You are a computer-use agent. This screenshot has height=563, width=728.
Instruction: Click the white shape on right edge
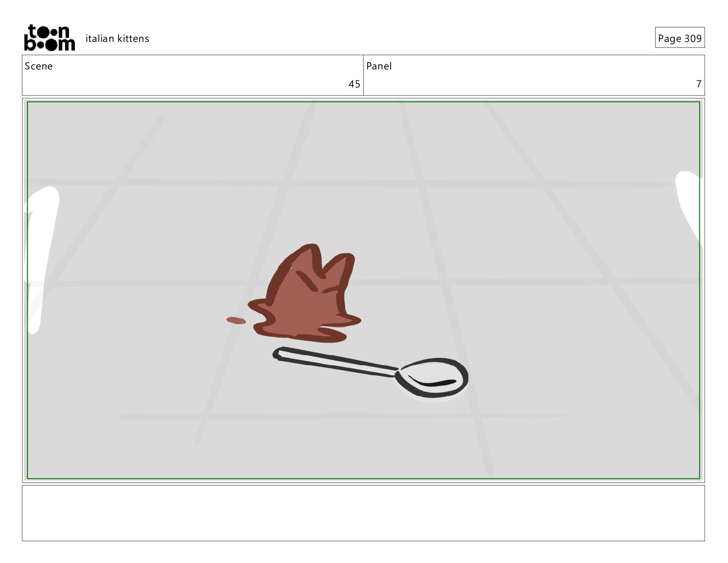(689, 205)
